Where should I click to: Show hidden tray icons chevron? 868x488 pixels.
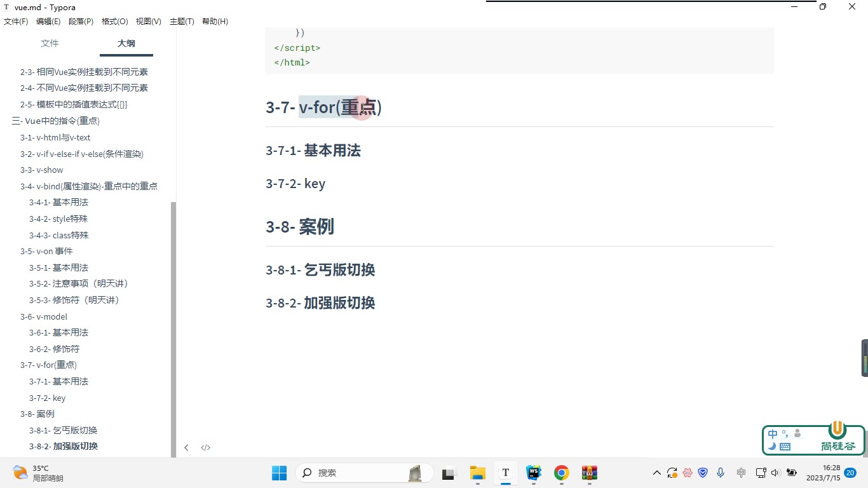(657, 473)
